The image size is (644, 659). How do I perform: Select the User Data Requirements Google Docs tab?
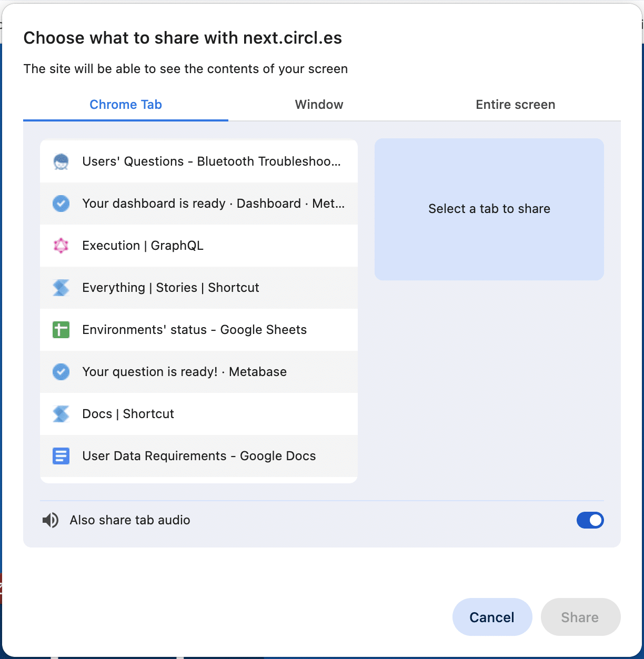click(199, 456)
